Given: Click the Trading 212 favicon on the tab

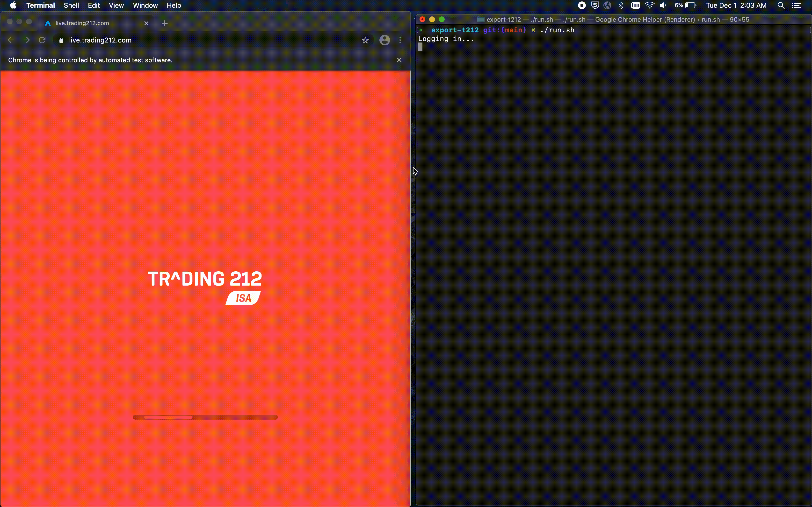Looking at the screenshot, I should (48, 23).
